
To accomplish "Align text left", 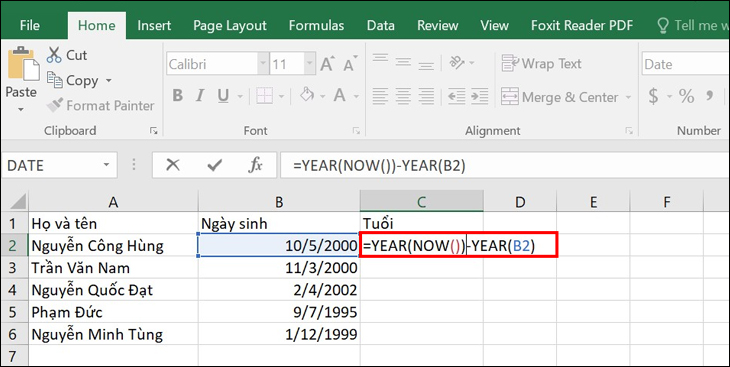I will [x=380, y=96].
